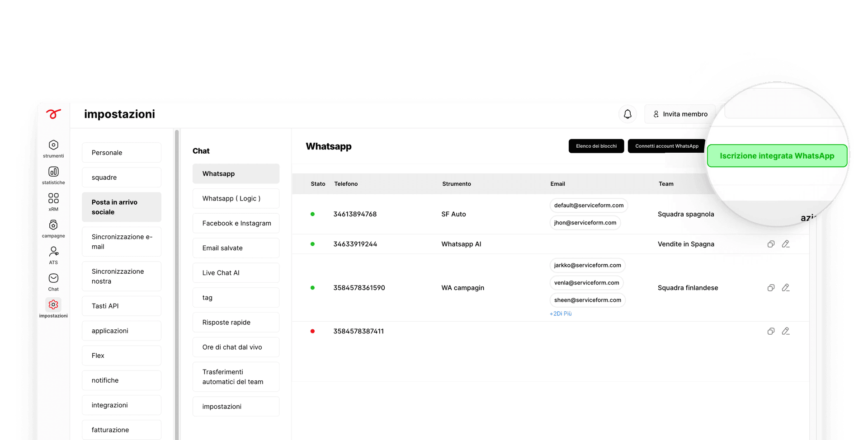
Task: Click the notification bell icon
Action: tap(627, 114)
